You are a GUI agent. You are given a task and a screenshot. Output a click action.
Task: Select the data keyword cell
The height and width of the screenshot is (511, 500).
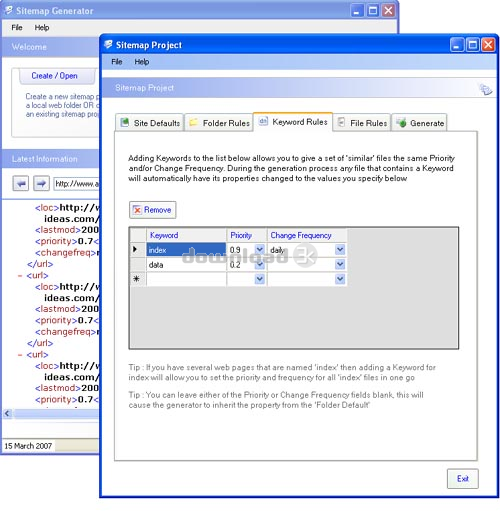point(186,265)
